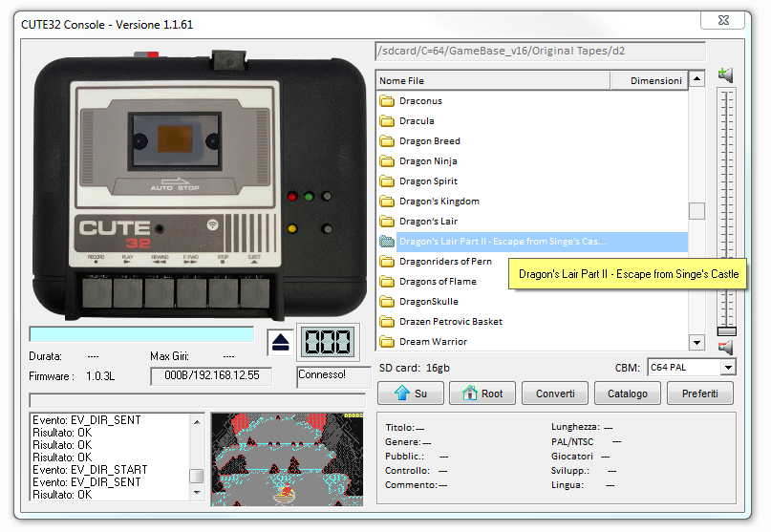This screenshot has width=771, height=532.
Task: Sort by the Dimensioni column header
Action: tap(649, 80)
